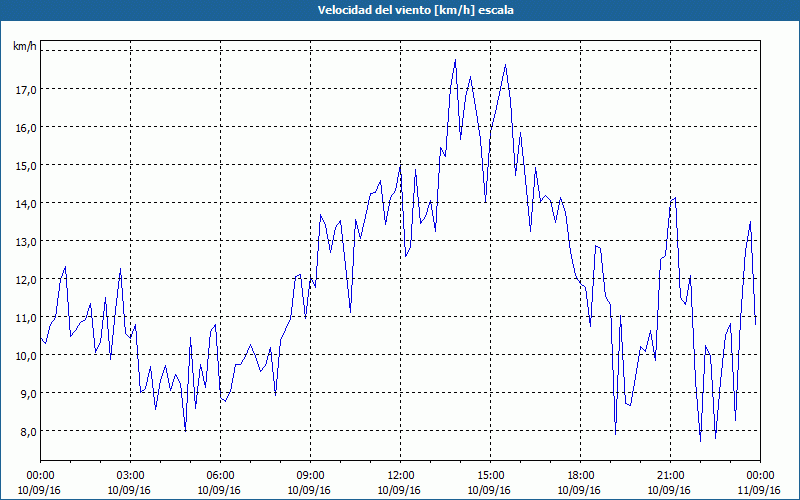Click the km/h axis unit label
800x500 pixels.
25,46
